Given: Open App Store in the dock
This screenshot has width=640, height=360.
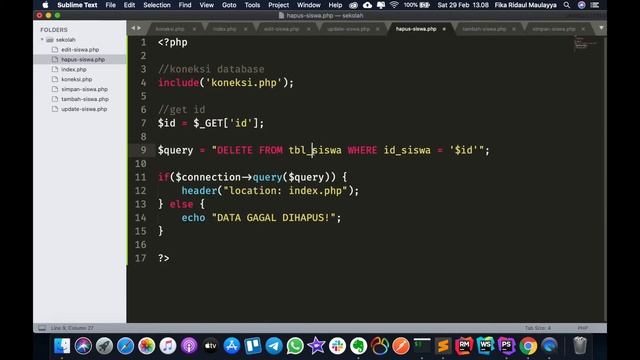Looking at the screenshot, I should (x=231, y=346).
